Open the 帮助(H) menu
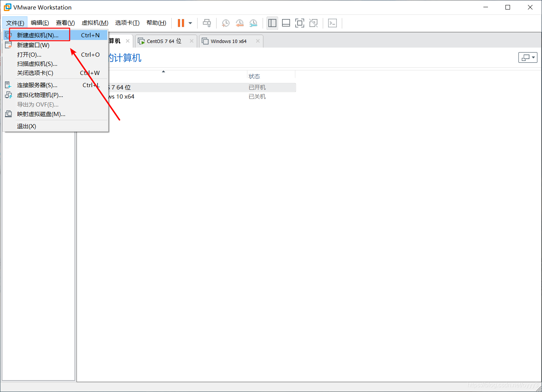Viewport: 542px width, 392px height. pos(156,23)
